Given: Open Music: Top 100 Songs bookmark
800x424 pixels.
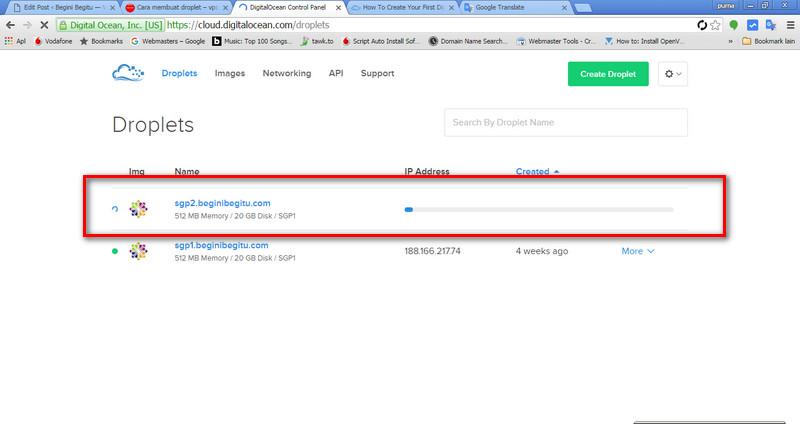Looking at the screenshot, I should tap(252, 41).
